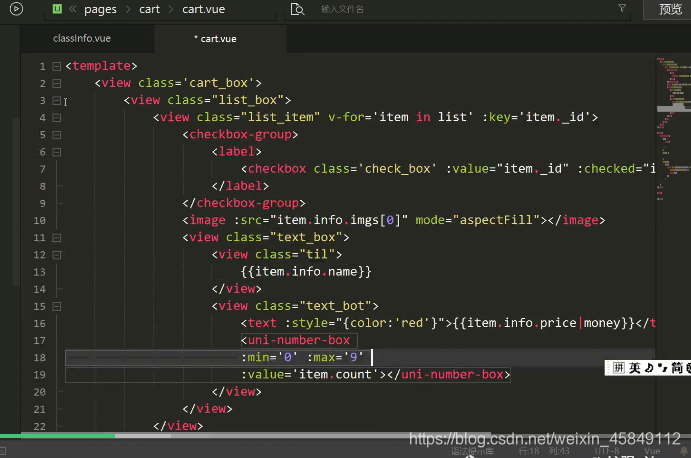This screenshot has height=458, width=691.
Task: Click 'uni-number-box' tag on line 17
Action: tap(299, 340)
